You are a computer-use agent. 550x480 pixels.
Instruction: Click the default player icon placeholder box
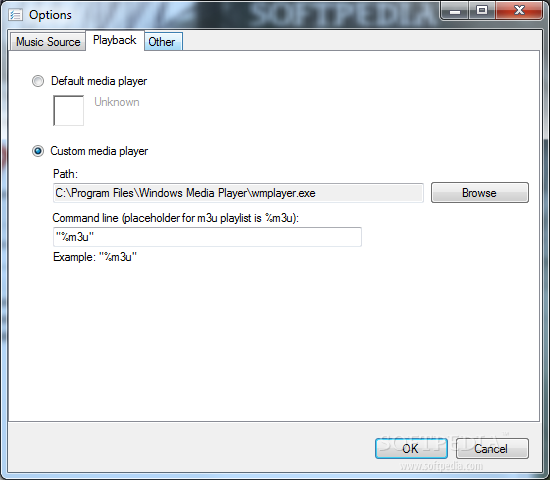point(68,110)
